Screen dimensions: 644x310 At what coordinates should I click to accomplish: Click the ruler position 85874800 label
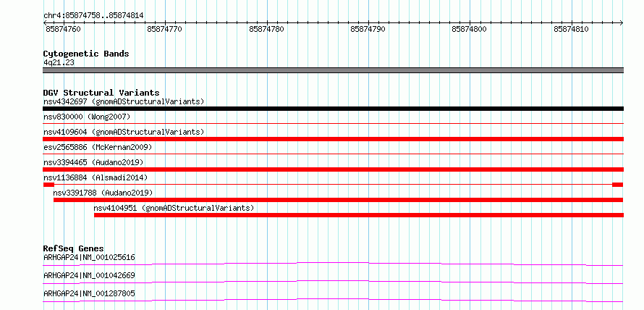[469, 29]
